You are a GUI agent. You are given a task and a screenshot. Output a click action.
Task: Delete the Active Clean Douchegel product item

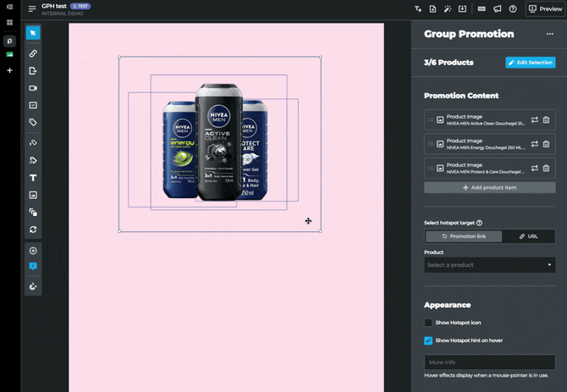[x=547, y=120]
